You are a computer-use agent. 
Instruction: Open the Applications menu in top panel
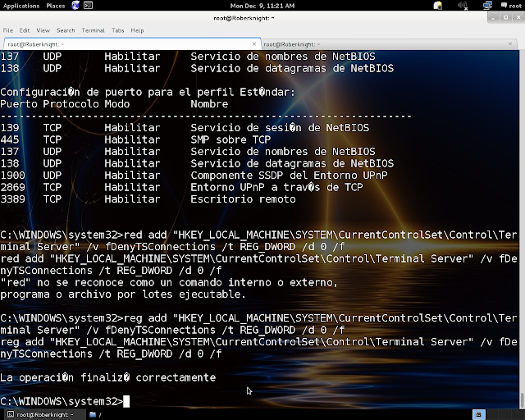pyautogui.click(x=21, y=6)
